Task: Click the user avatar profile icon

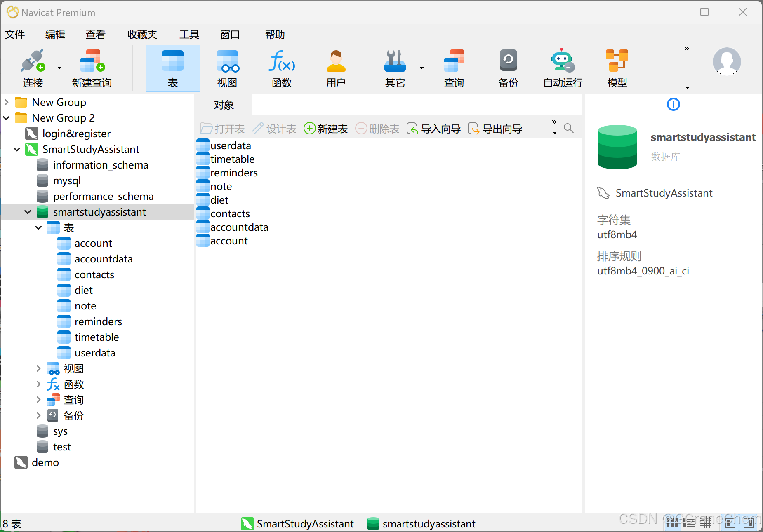Action: (x=727, y=61)
